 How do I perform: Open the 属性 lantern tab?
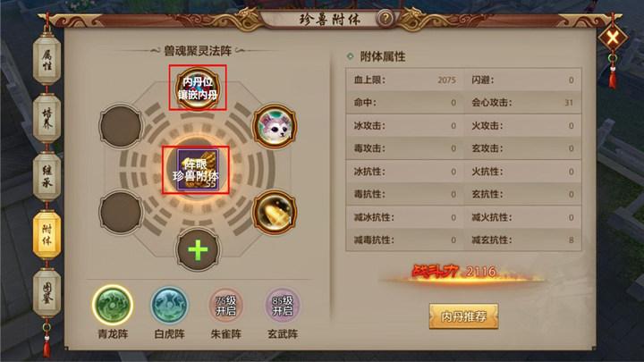(47, 60)
